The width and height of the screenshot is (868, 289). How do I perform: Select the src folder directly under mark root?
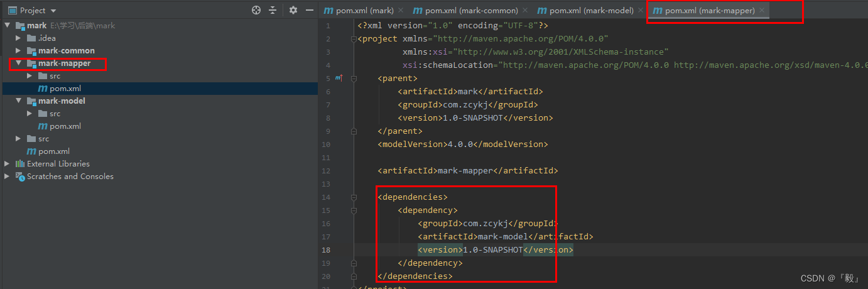[43, 139]
